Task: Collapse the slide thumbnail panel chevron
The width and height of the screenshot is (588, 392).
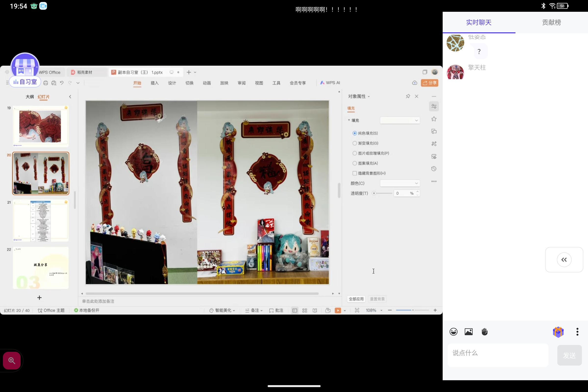Action: [x=70, y=97]
